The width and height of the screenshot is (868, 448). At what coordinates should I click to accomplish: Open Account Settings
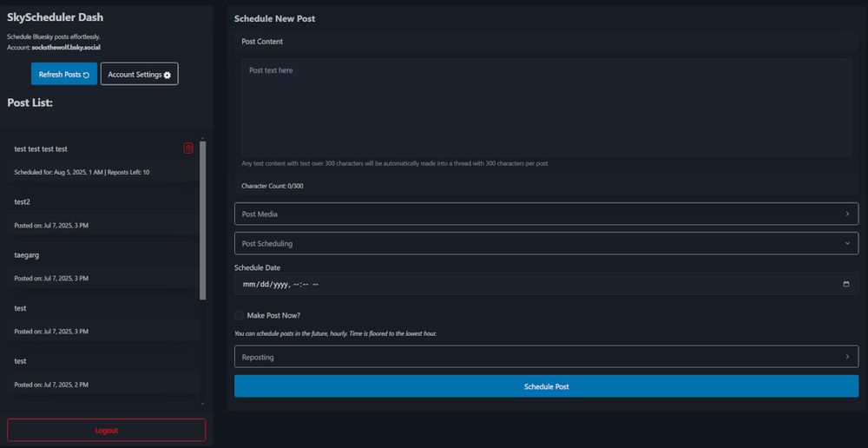(140, 74)
